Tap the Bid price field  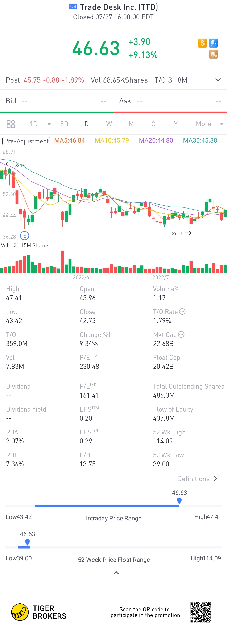point(56,101)
